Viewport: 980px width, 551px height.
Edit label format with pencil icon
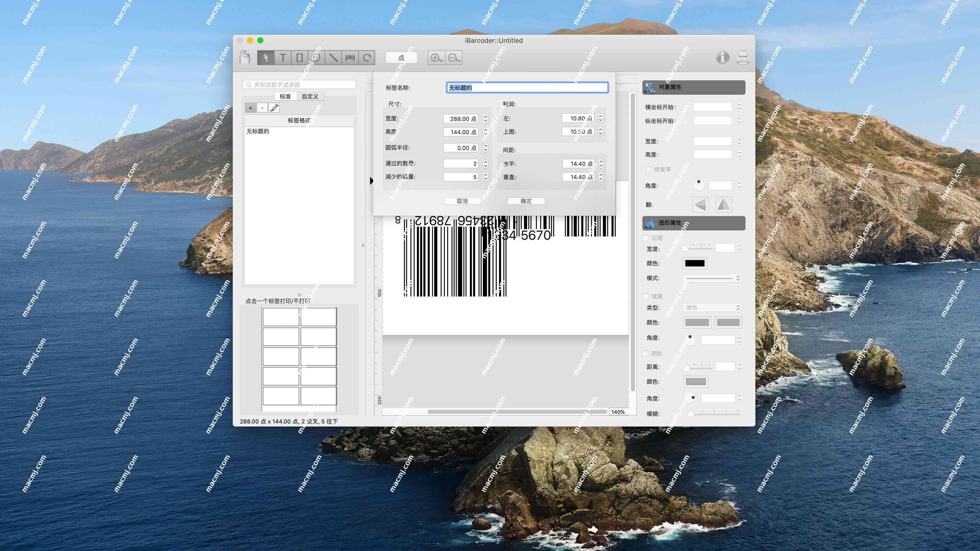pyautogui.click(x=274, y=108)
